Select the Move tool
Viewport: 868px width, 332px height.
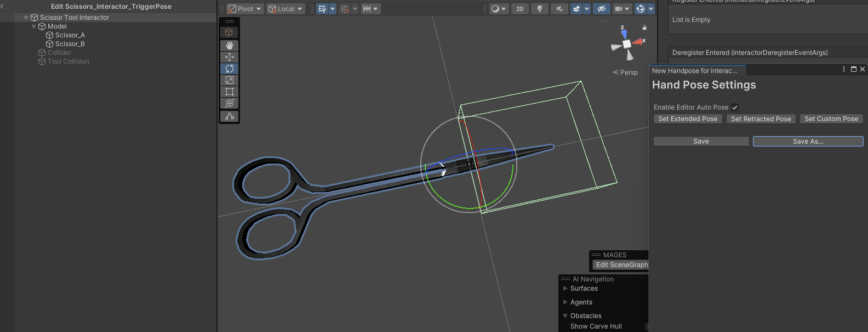pyautogui.click(x=229, y=57)
